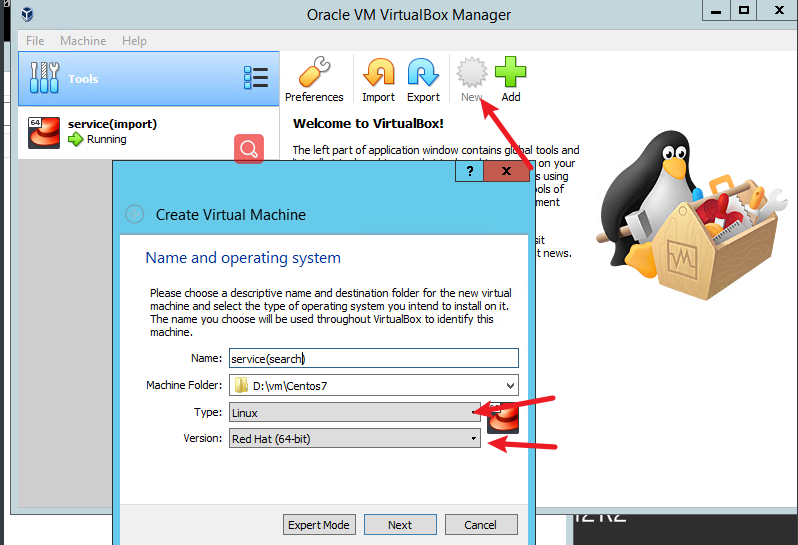Click the penguin toolbox illustration
Screen dimensions: 798x545
coord(691,214)
